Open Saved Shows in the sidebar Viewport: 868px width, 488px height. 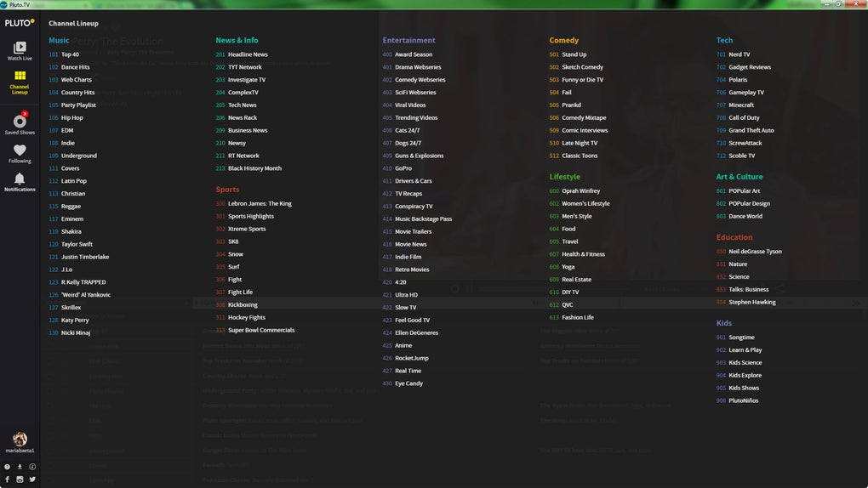[20, 122]
